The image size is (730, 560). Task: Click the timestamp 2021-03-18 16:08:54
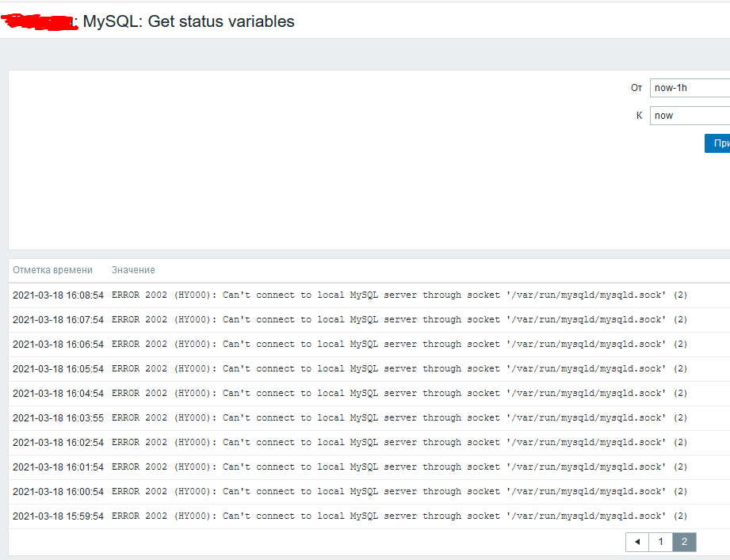58,295
